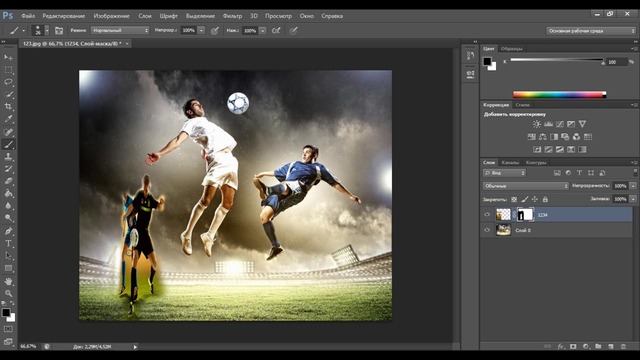The image size is (640, 360).
Task: Open the brush blend mode dropdown
Action: click(120, 30)
